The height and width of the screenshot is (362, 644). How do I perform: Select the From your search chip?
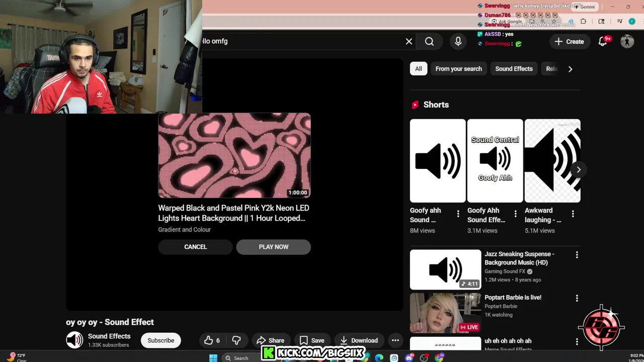tap(458, 69)
